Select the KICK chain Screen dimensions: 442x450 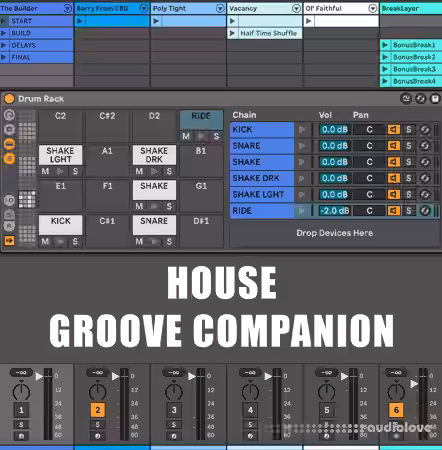(x=262, y=130)
